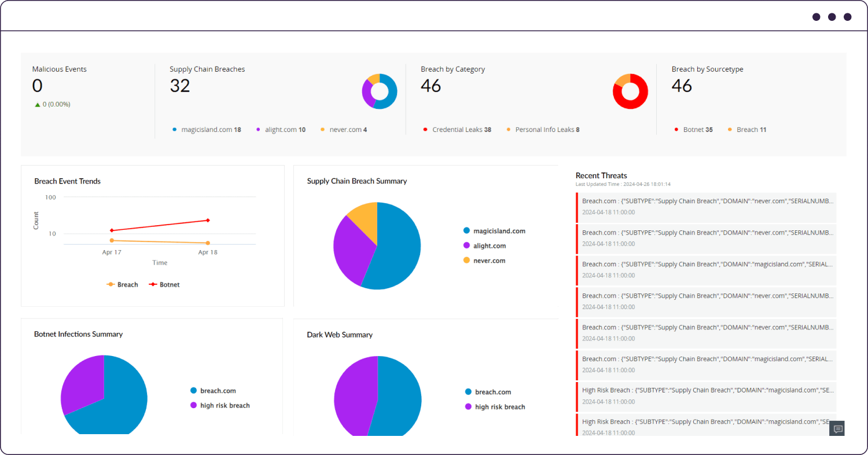
Task: Toggle the Breach series in trend legend
Action: pos(123,285)
